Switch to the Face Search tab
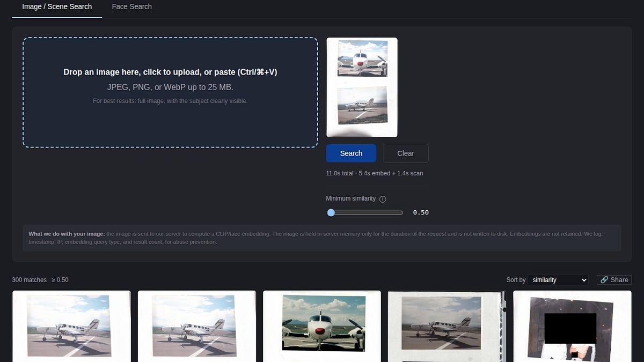Screen dimensions: 644x362 (132, 6)
